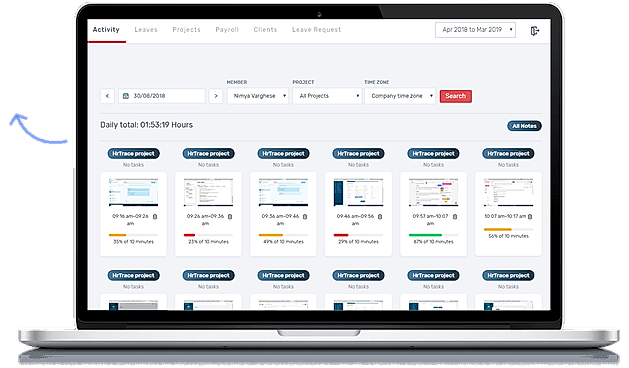This screenshot has width=629, height=368.
Task: Click trash icon for 09:36 am–09:46 am card
Action: point(305,217)
